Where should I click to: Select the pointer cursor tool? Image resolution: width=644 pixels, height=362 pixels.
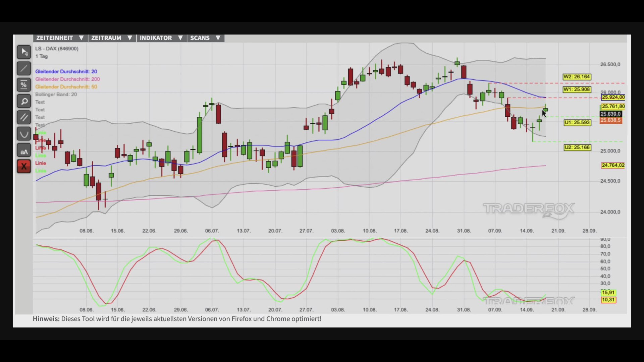point(24,52)
